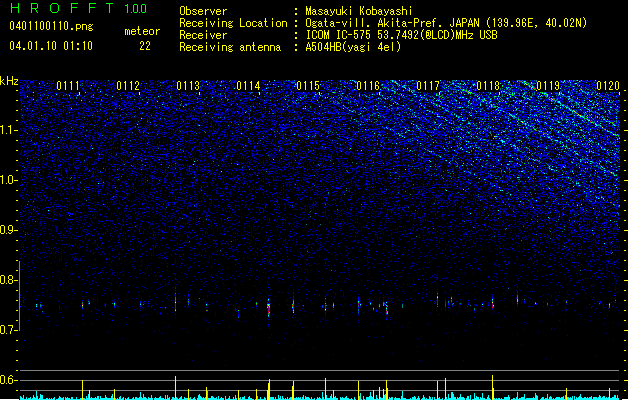Viewport: 629px width, 400px height.
Task: Click the 0119 time marker
Action: [548, 86]
